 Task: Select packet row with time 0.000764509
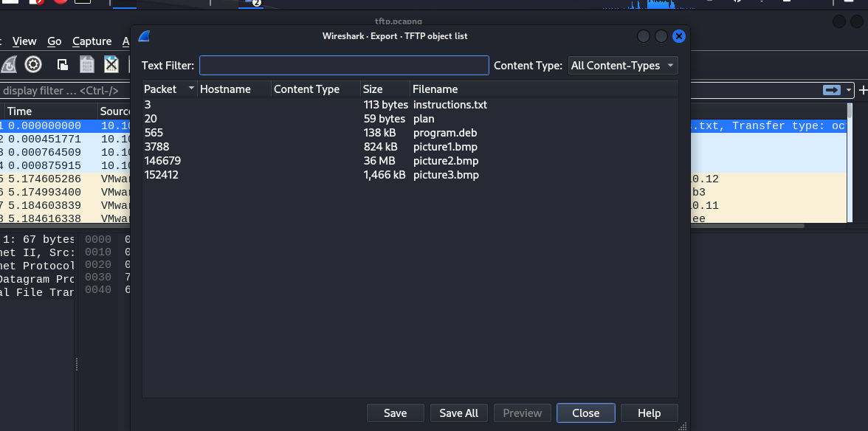click(x=65, y=153)
